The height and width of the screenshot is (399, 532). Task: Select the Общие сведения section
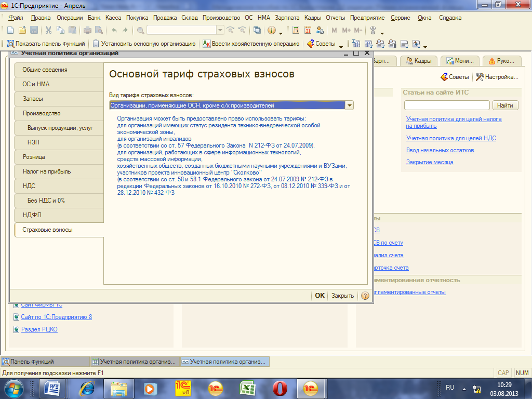coord(59,70)
